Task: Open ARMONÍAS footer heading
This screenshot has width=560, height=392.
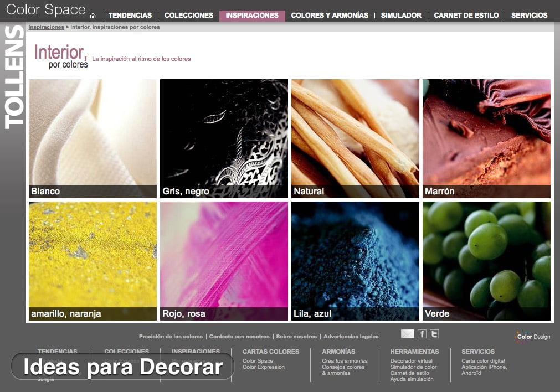Action: (338, 352)
